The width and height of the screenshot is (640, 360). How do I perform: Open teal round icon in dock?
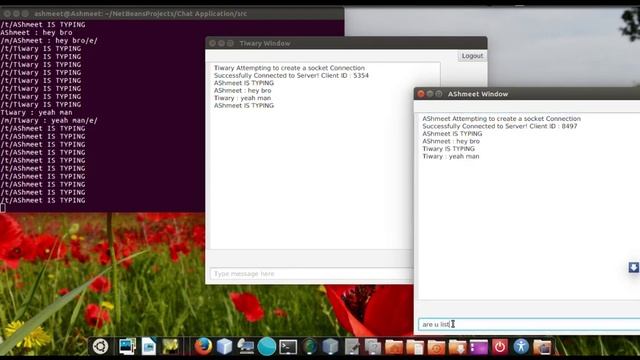(x=267, y=347)
